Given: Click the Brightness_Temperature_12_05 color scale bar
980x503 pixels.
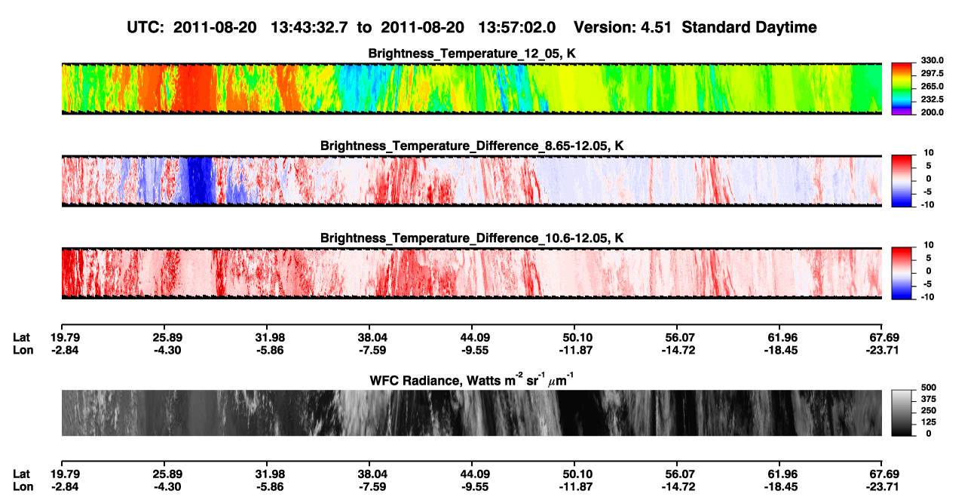Looking at the screenshot, I should pos(902,87).
